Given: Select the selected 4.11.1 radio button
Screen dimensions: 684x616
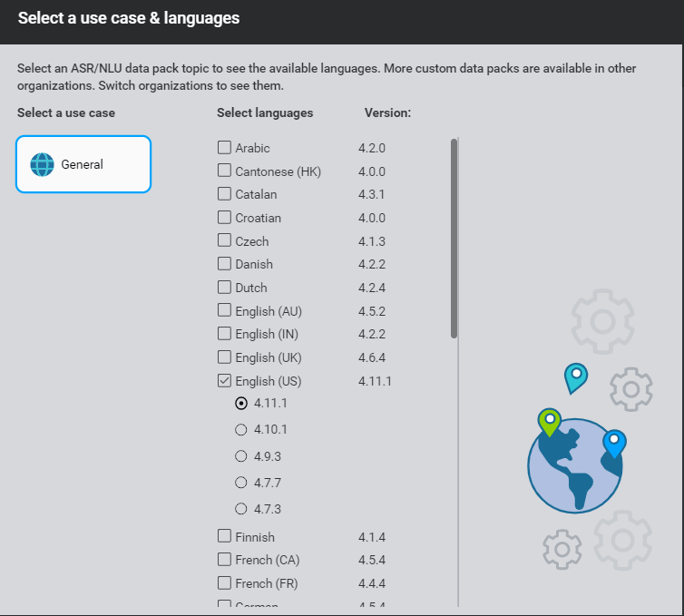Looking at the screenshot, I should point(241,403).
